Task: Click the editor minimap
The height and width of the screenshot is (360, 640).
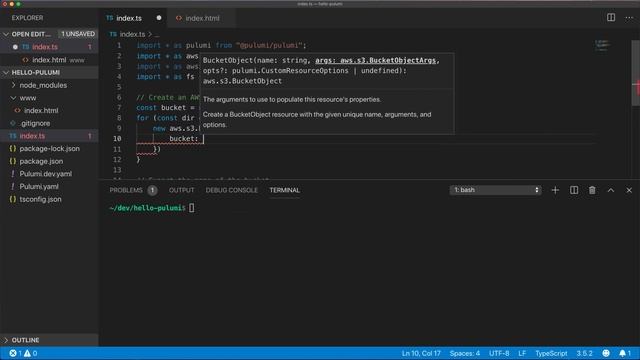Action: coord(602,45)
